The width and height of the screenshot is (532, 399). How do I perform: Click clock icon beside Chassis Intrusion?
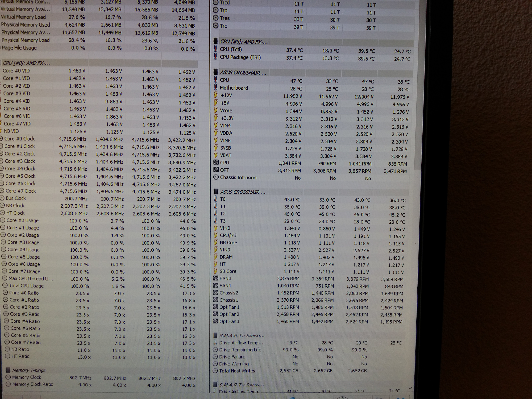pos(216,177)
